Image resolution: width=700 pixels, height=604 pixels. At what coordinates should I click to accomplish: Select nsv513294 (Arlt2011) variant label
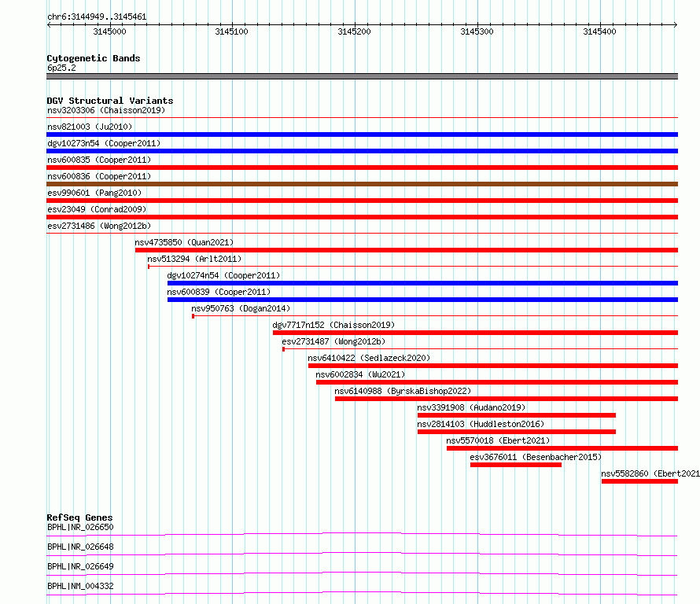point(194,259)
